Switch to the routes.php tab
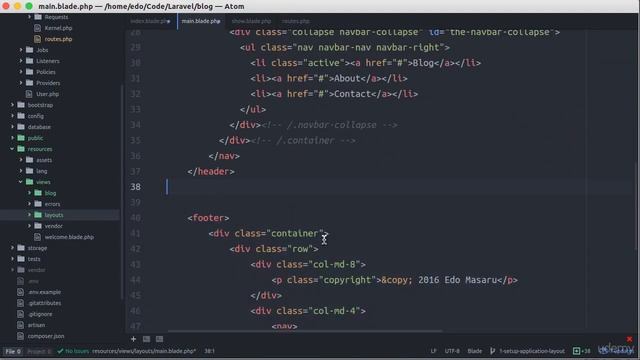The image size is (640, 360). pyautogui.click(x=296, y=21)
